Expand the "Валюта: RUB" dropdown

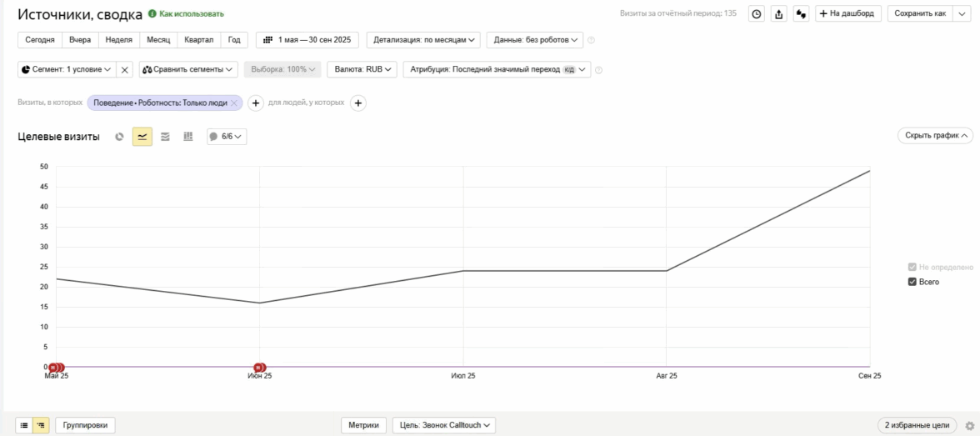pyautogui.click(x=362, y=70)
